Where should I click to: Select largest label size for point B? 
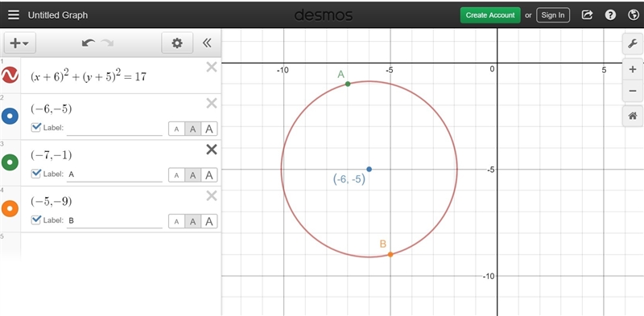tap(209, 222)
